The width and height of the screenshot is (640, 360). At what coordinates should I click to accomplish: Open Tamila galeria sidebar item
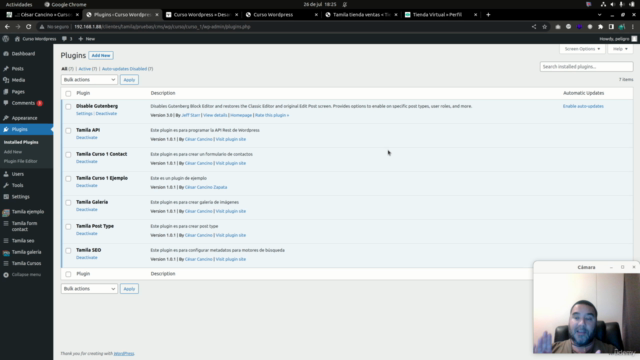[27, 252]
